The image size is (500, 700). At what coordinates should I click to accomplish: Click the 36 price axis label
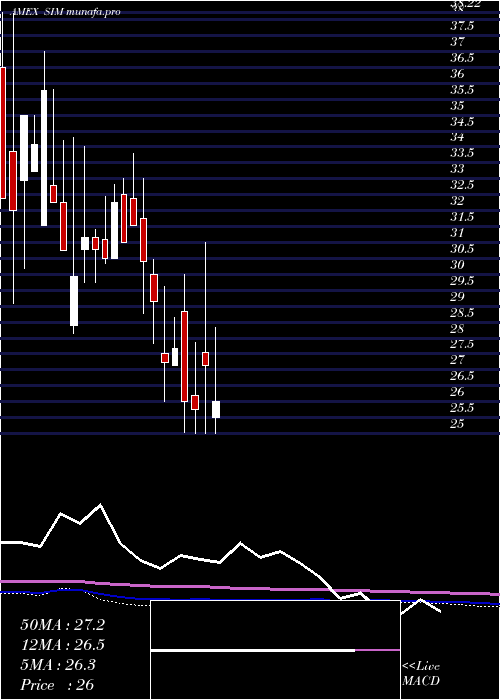tap(458, 74)
